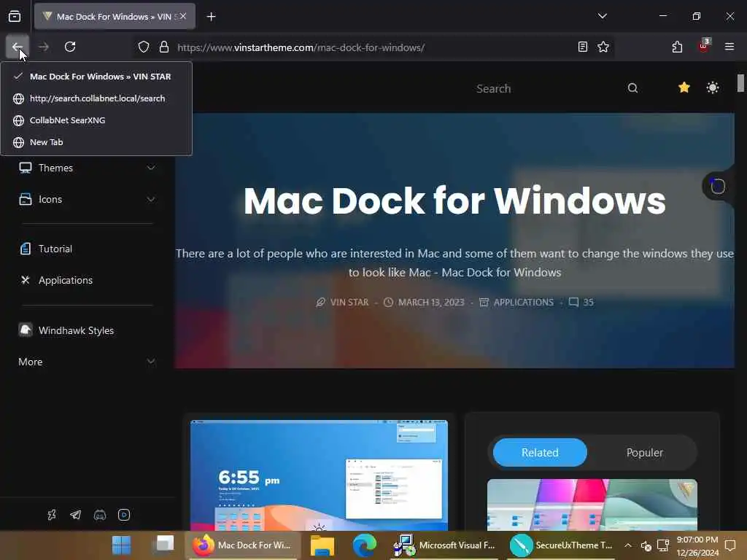The image size is (747, 560).
Task: Close the Mac Dock For Windows tab
Action: click(183, 16)
